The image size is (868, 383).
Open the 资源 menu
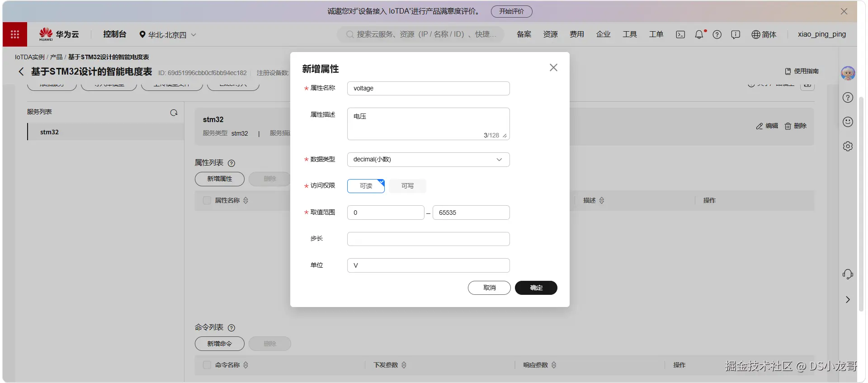(x=550, y=34)
